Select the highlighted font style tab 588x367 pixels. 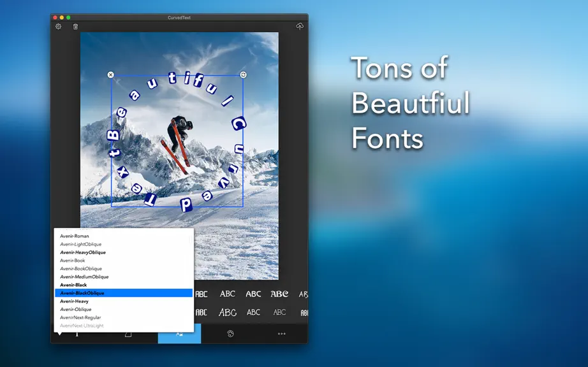coord(179,334)
